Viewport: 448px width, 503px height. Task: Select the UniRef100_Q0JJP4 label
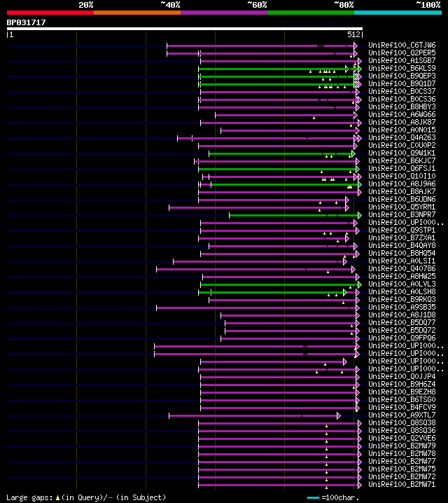tap(402, 376)
